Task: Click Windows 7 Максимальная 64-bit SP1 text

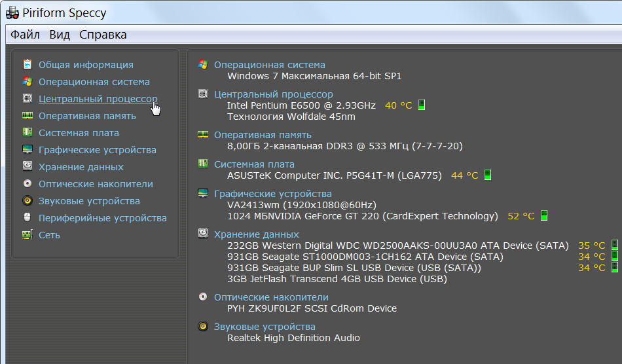Action: pos(314,76)
